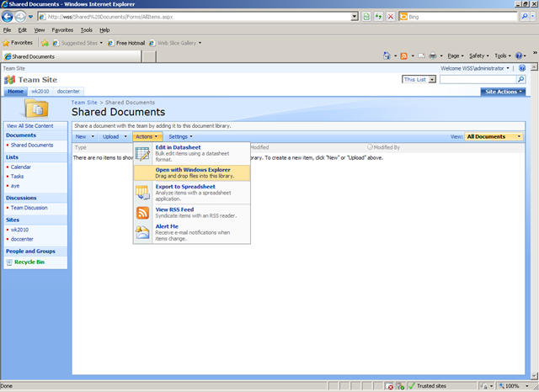Click the Export to Spreadsheet icon

tap(142, 193)
